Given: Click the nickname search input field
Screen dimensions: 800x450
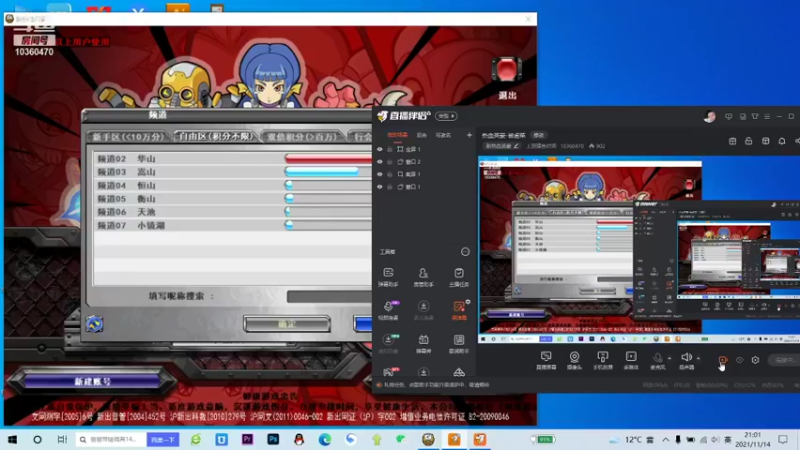Looking at the screenshot, I should pos(330,296).
